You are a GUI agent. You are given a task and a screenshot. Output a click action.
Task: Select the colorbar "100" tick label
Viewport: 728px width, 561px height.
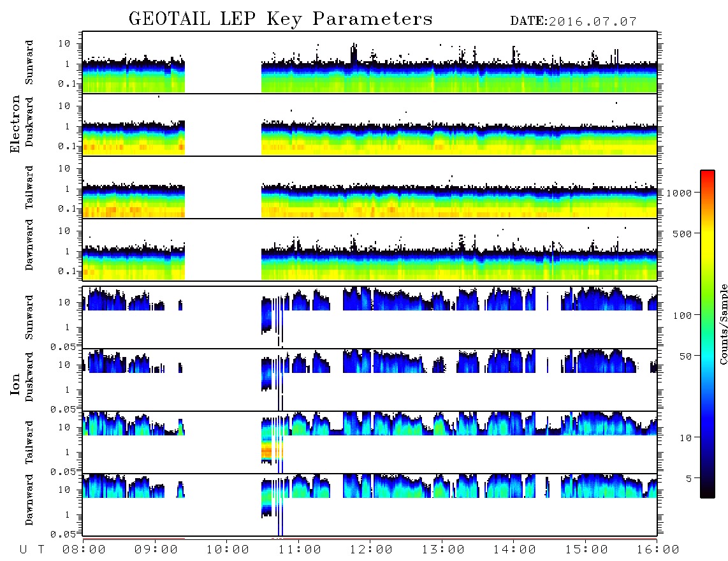click(x=682, y=316)
